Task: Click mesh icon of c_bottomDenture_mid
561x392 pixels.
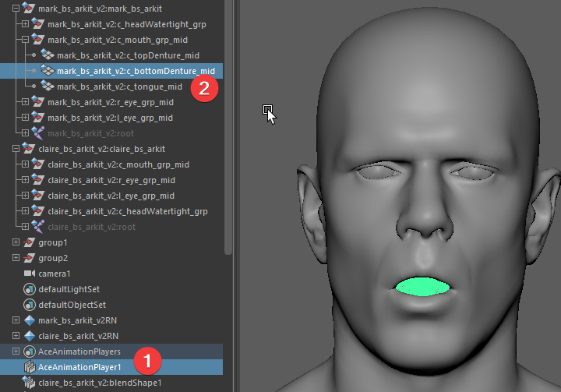Action: [48, 70]
